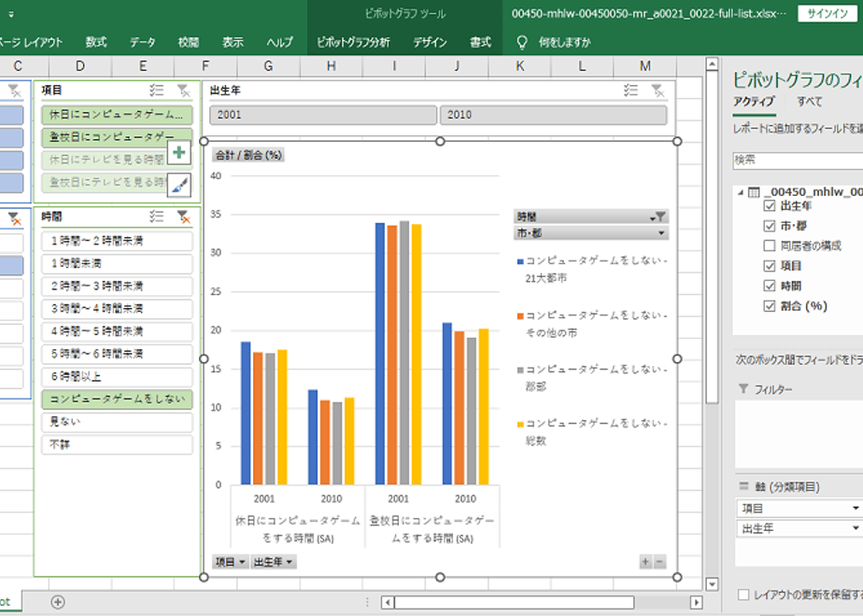Switch to すべて tab in field pane
The height and width of the screenshot is (616, 863).
click(810, 101)
